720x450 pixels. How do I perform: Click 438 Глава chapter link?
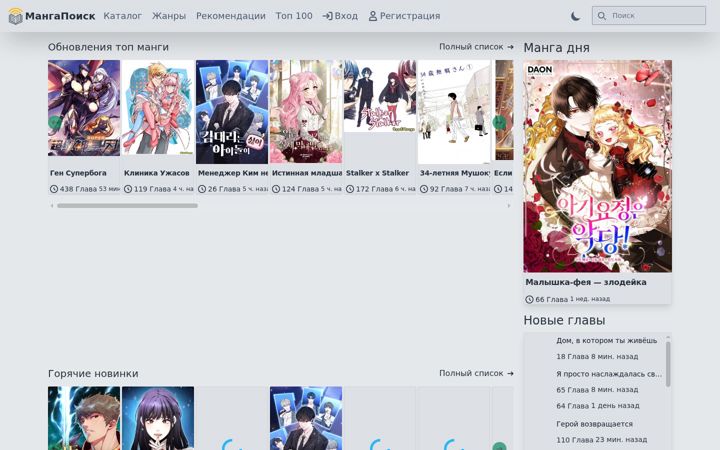coord(78,189)
